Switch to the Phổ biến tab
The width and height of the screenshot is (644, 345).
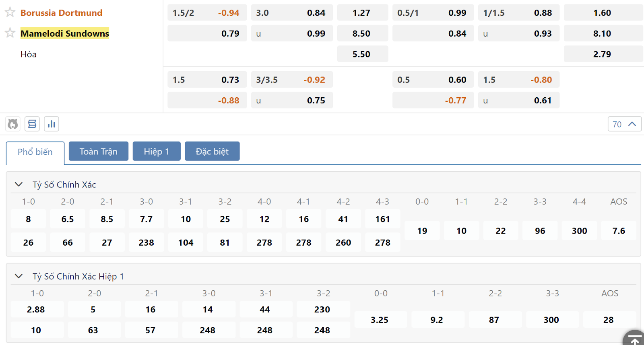pos(35,152)
